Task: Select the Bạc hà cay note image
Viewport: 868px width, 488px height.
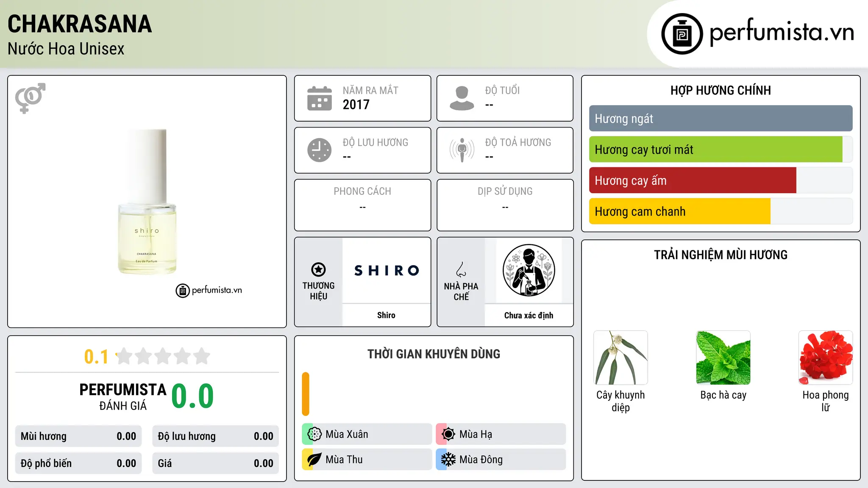Action: 723,358
